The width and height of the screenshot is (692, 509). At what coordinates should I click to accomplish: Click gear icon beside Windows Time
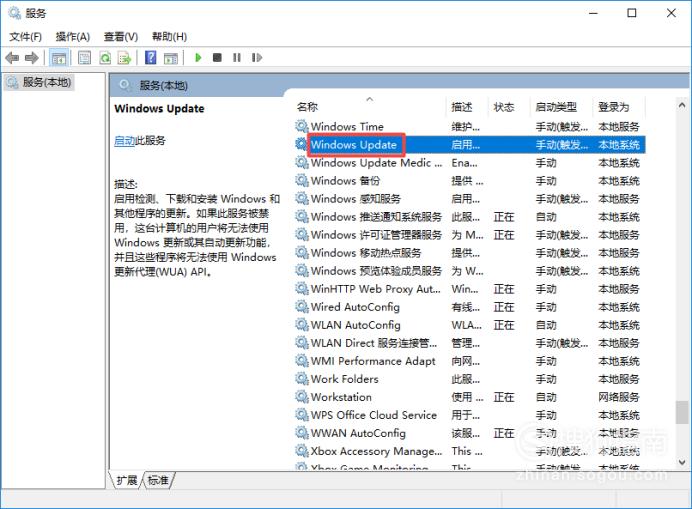coord(302,126)
